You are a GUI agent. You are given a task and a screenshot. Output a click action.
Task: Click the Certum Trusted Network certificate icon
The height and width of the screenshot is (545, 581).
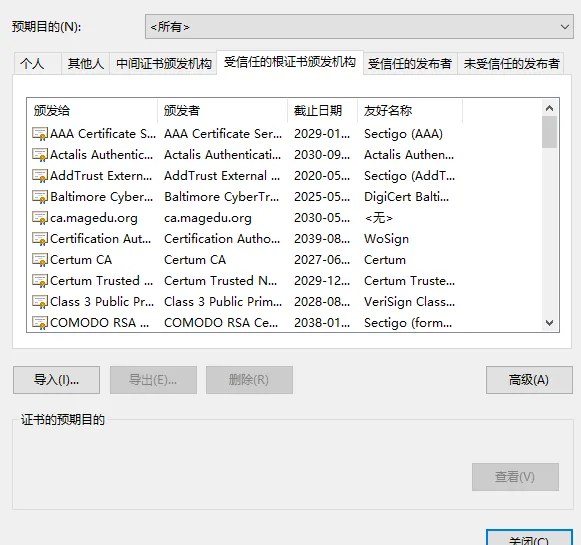click(40, 281)
